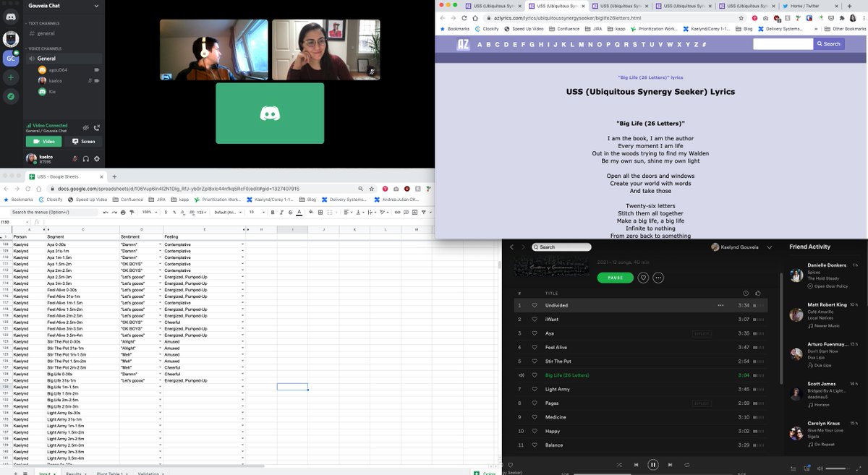The width and height of the screenshot is (868, 475).
Task: Insert link with the Sheets link icon
Action: pos(396,212)
